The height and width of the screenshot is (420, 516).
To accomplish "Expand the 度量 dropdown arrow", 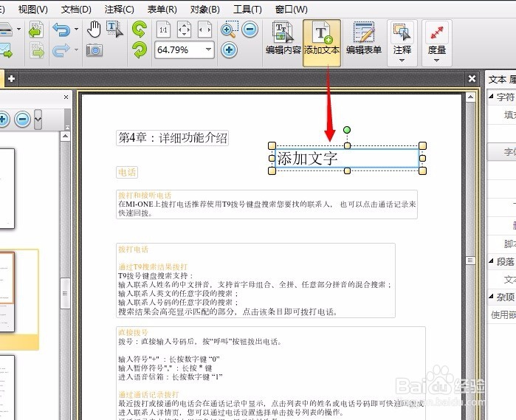I will [436, 61].
